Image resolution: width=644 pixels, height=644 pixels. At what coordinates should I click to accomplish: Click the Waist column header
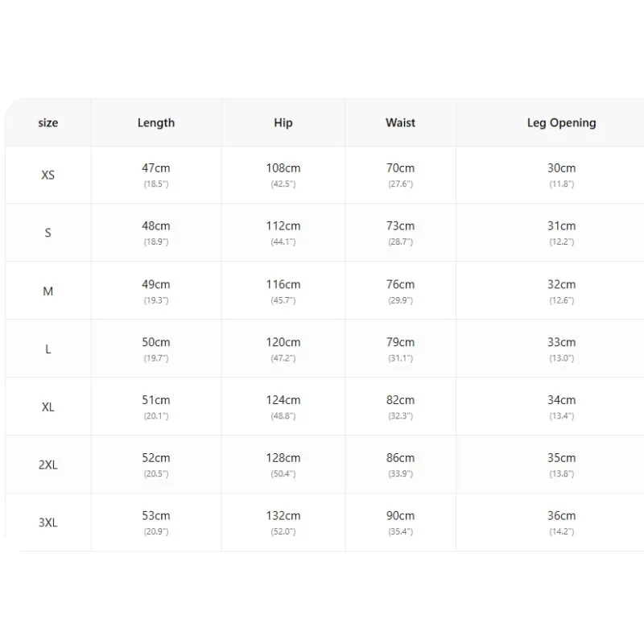pos(400,123)
